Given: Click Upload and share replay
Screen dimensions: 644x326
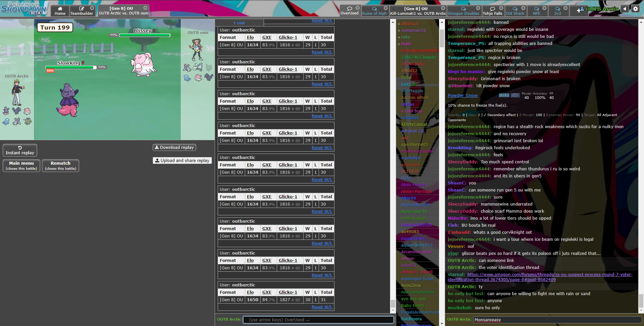Looking at the screenshot, I should tap(182, 161).
